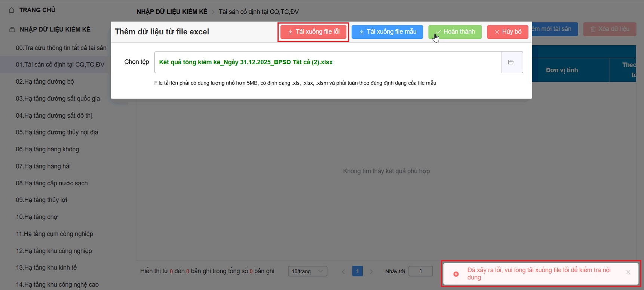
Task: Select page 1 in pagination
Action: click(358, 271)
